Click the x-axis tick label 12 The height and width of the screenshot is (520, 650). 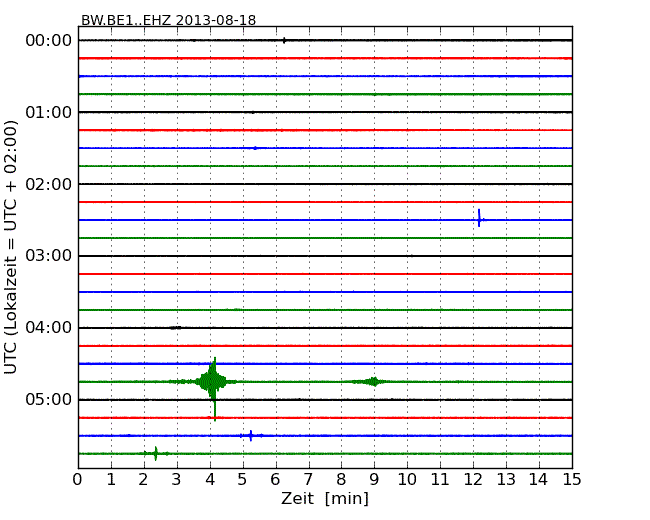(473, 480)
